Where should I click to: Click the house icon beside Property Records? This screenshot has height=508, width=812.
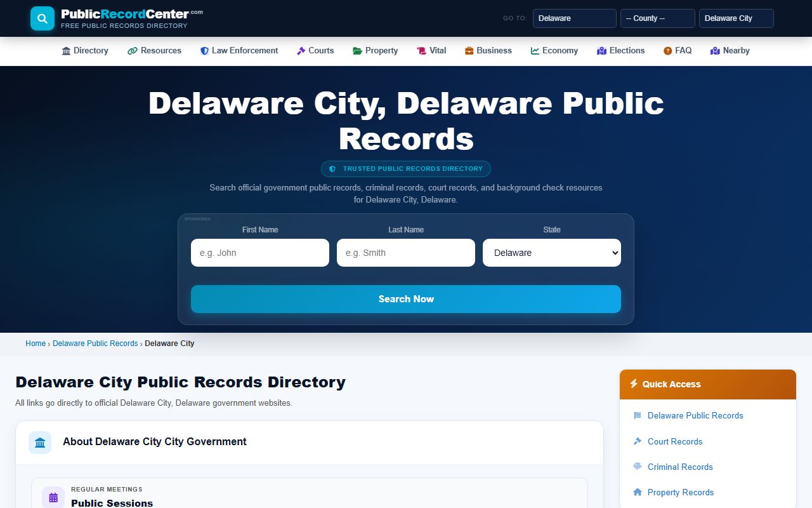638,492
